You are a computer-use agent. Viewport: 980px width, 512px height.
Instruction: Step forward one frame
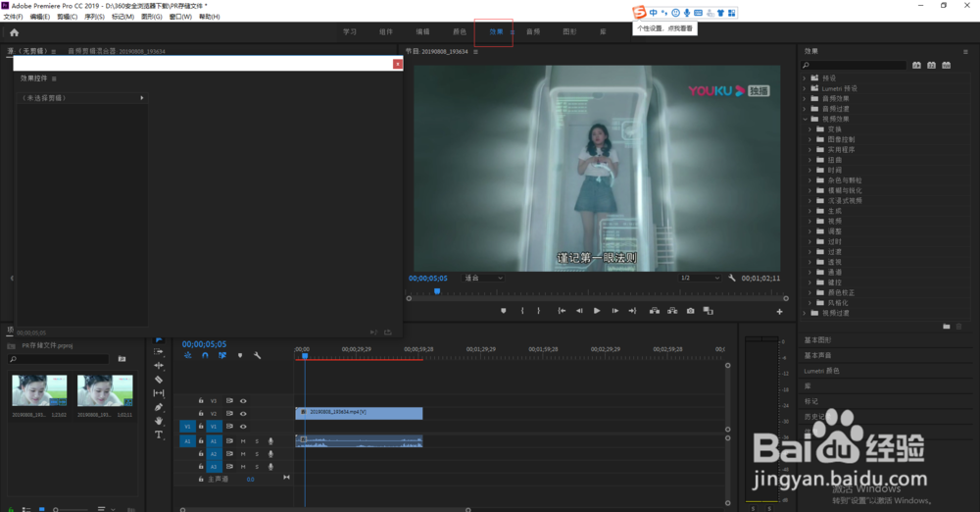(x=615, y=311)
